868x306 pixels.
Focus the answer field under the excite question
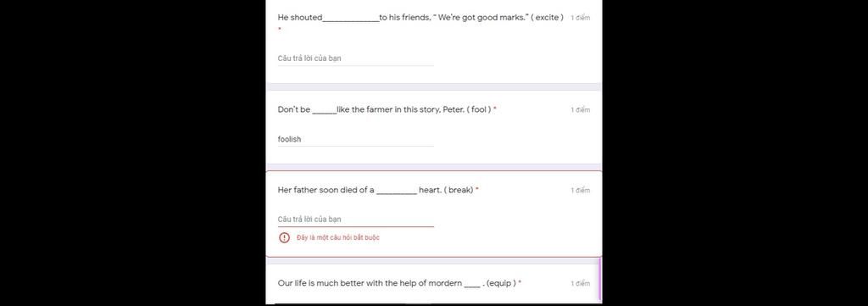coord(355,58)
